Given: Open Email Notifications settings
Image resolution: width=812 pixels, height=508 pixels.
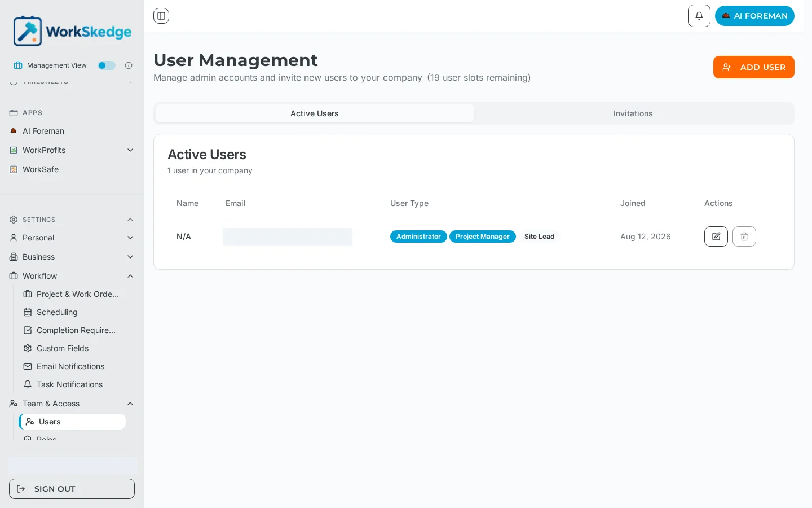Looking at the screenshot, I should coord(72,366).
